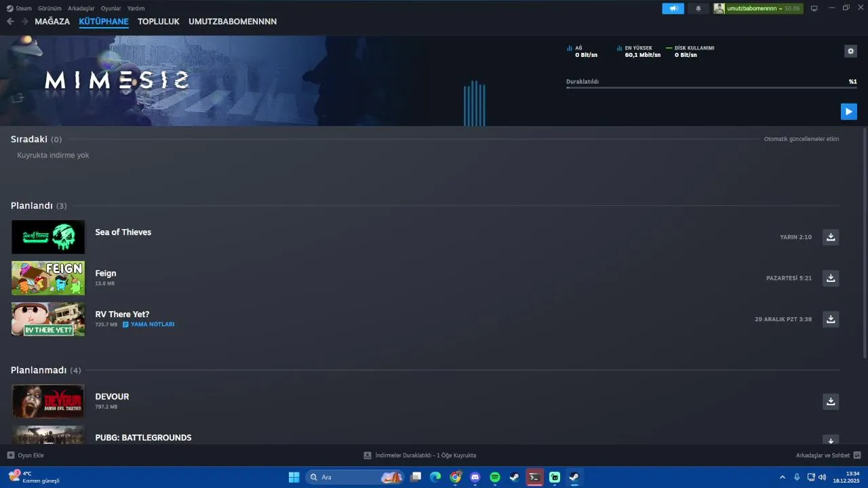Show hidden system tray icons
Screen dimensions: 868x488
pos(783,477)
